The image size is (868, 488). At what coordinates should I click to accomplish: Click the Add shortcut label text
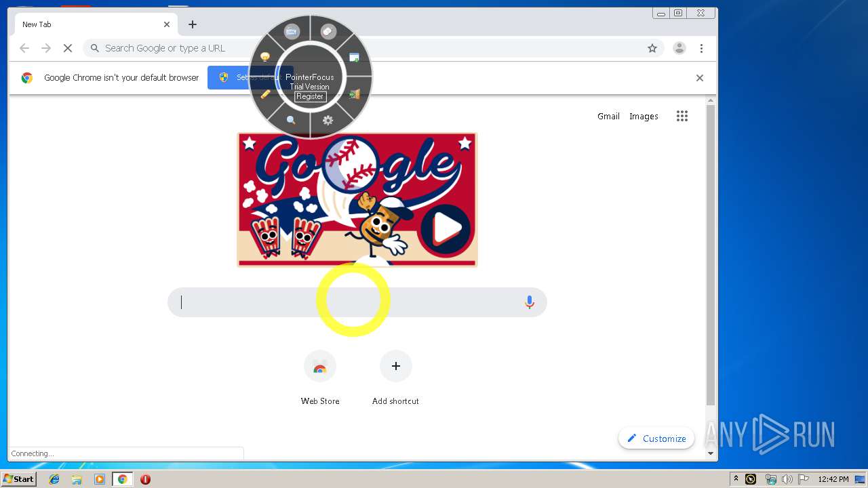pyautogui.click(x=395, y=401)
